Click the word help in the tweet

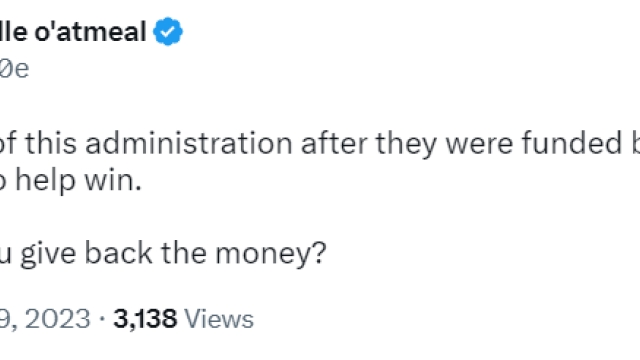click(45, 180)
